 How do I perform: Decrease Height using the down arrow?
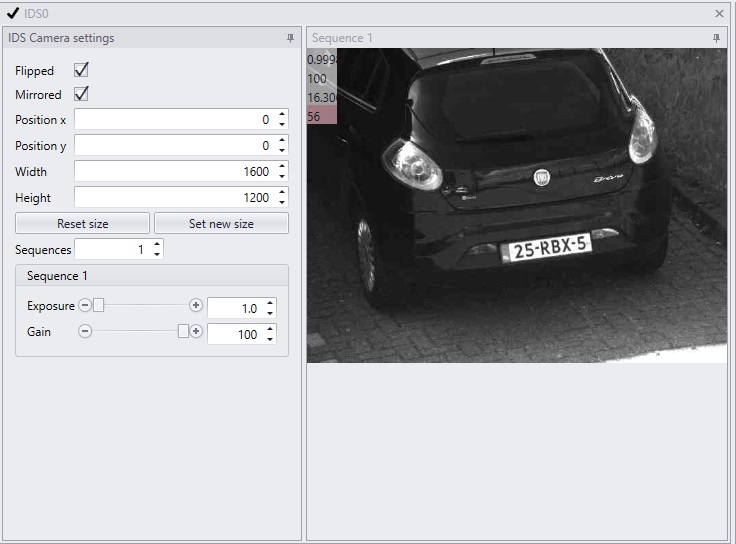282,202
